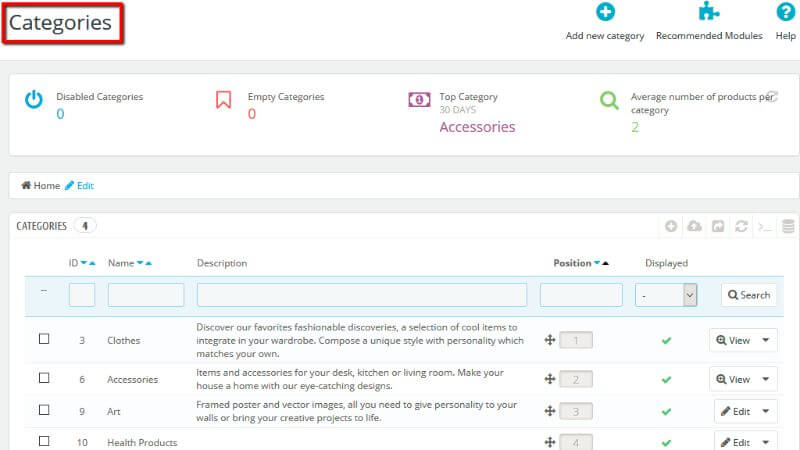This screenshot has width=800, height=450.
Task: Refresh the average products per category stat
Action: 771,96
